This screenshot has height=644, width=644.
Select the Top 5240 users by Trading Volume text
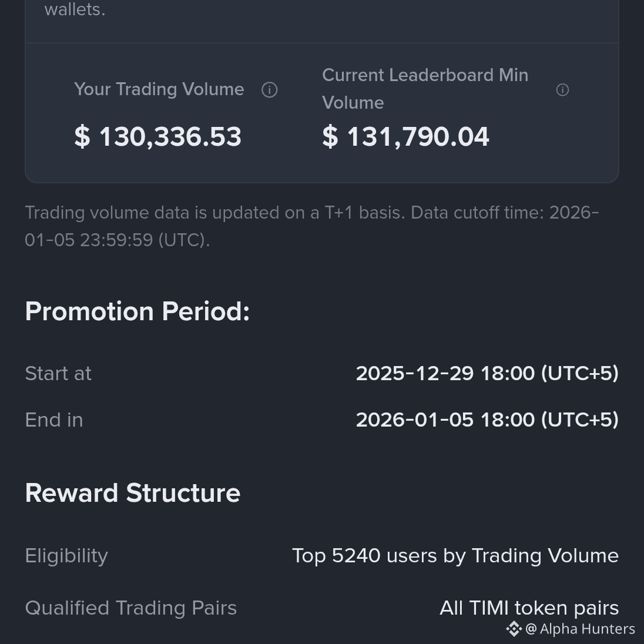click(455, 556)
